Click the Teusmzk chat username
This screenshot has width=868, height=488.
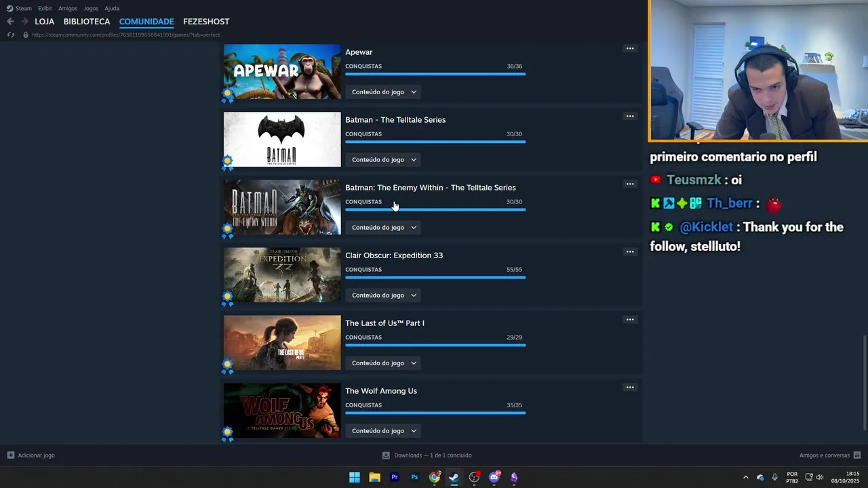[694, 180]
